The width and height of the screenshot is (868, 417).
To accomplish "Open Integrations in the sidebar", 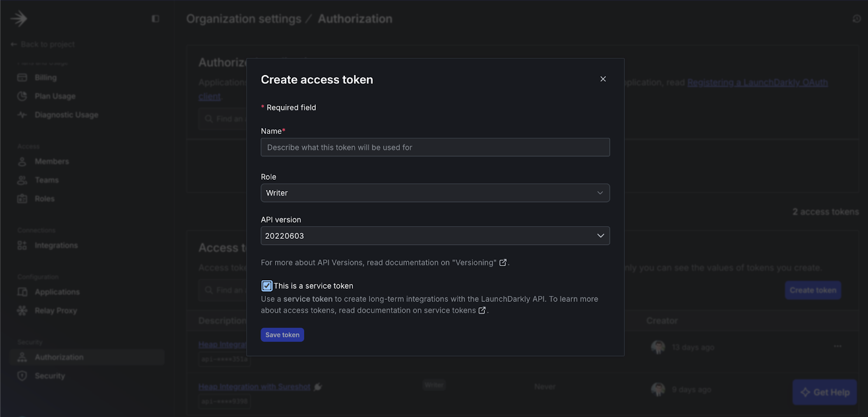I will 56,245.
